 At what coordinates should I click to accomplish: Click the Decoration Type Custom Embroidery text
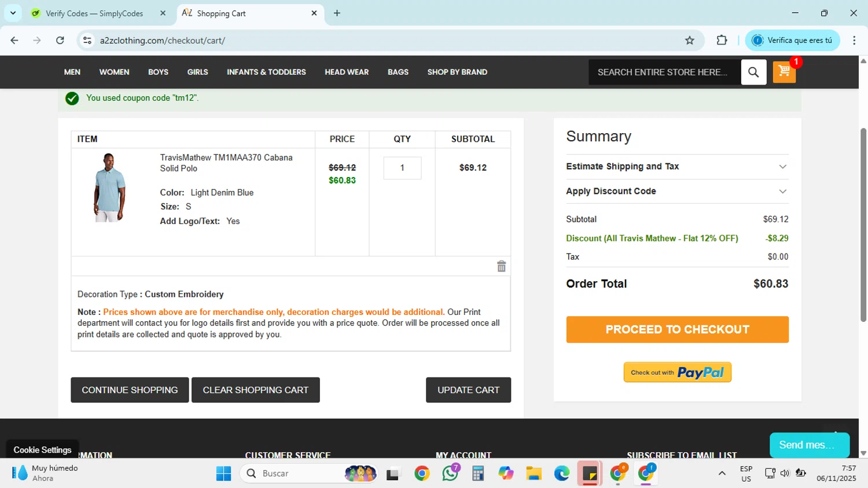click(x=150, y=295)
